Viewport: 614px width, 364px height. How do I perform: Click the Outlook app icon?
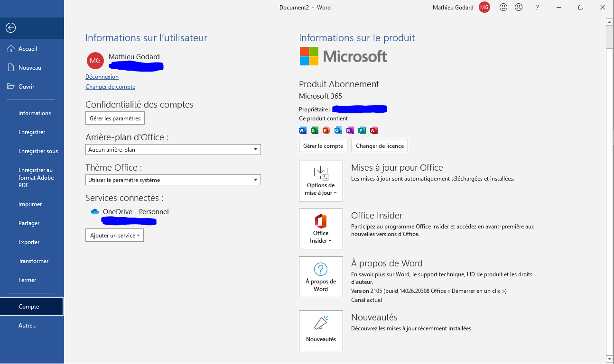point(338,130)
